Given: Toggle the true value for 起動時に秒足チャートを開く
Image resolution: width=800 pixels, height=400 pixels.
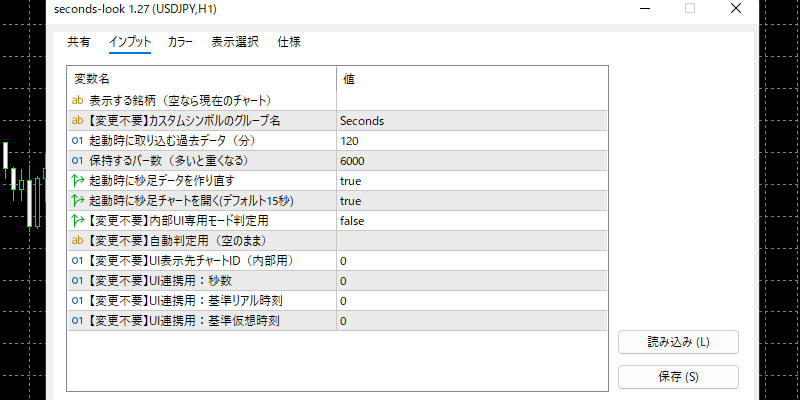Looking at the screenshot, I should coord(351,201).
